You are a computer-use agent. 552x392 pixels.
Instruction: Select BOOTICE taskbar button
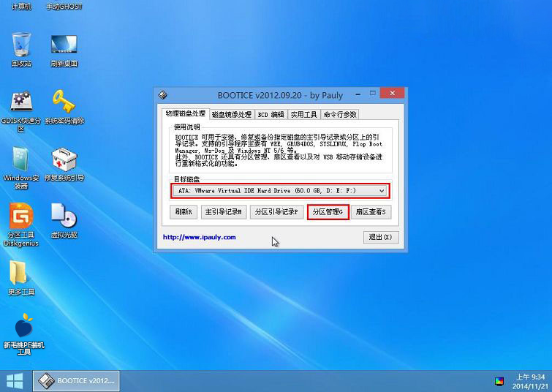pos(76,381)
